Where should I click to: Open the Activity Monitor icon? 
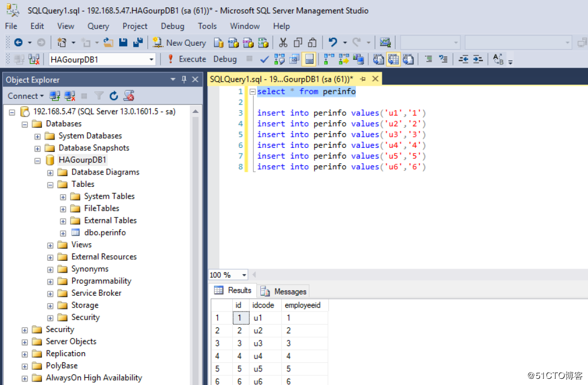coord(385,43)
